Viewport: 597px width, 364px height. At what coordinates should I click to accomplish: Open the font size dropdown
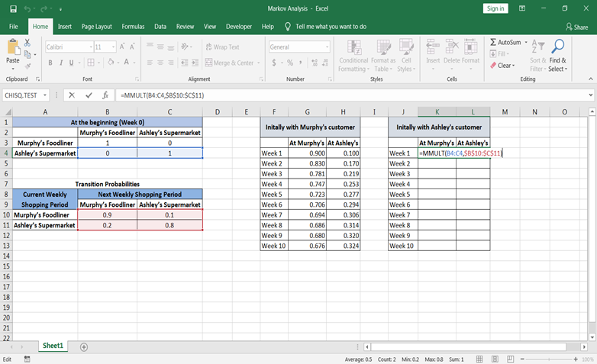114,47
